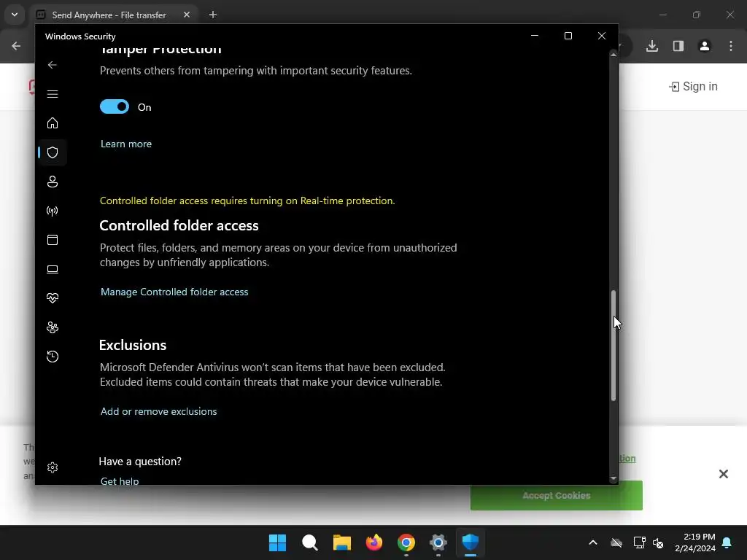Image resolution: width=747 pixels, height=560 pixels.
Task: Select the Send Anywhere browser tab
Action: click(115, 15)
